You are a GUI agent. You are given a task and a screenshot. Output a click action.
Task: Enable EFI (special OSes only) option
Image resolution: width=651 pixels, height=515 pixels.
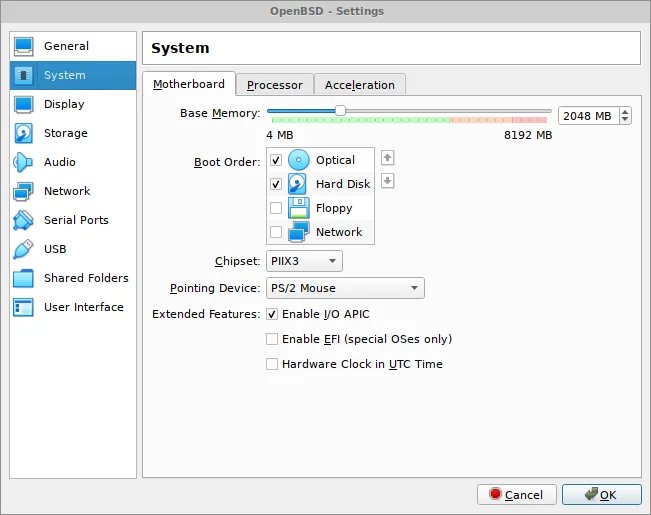tap(272, 339)
